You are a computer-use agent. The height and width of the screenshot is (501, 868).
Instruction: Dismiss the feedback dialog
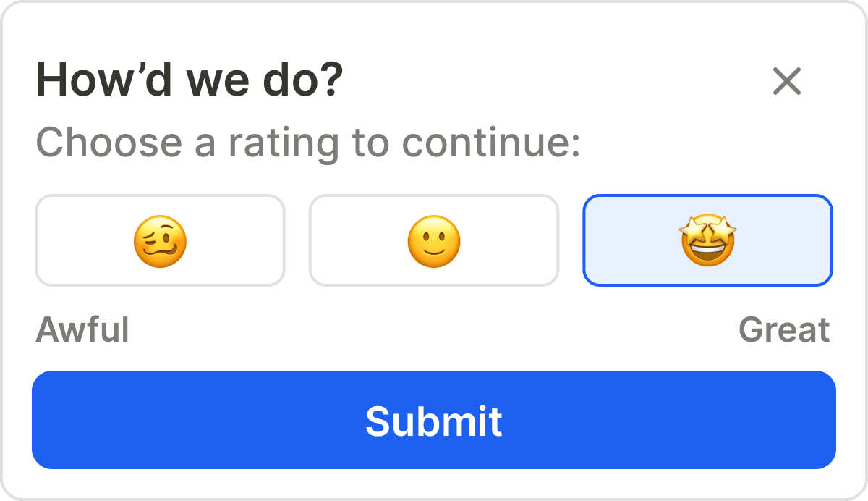click(x=787, y=82)
